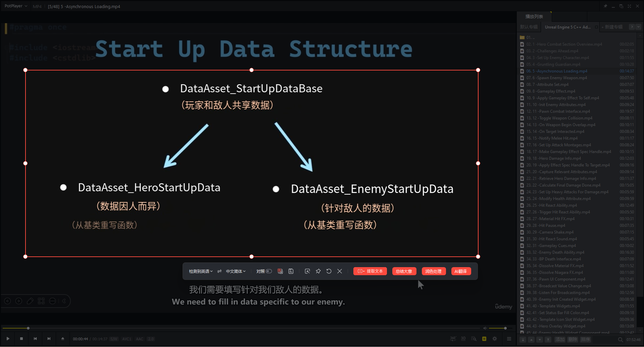Select the current file 5 -Asynchronous Loading.mp4
This screenshot has height=347, width=644.
coord(577,71)
